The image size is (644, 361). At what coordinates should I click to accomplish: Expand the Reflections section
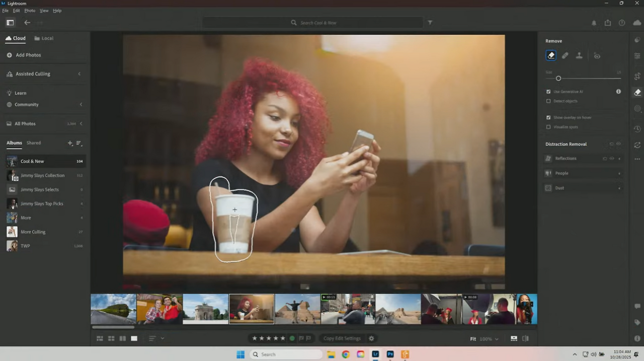[619, 159]
